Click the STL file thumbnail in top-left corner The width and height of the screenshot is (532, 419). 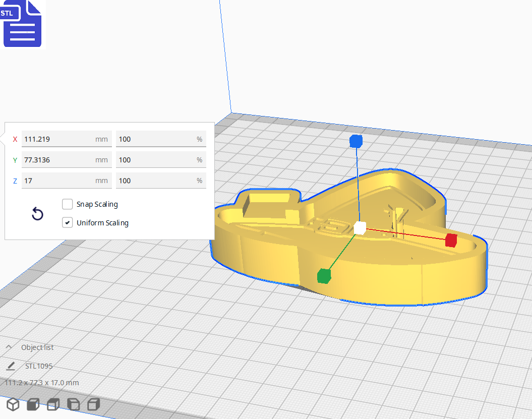click(22, 23)
